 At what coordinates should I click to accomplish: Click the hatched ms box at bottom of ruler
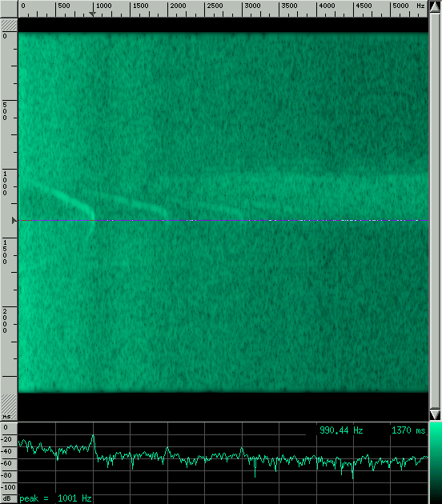pyautogui.click(x=9, y=407)
